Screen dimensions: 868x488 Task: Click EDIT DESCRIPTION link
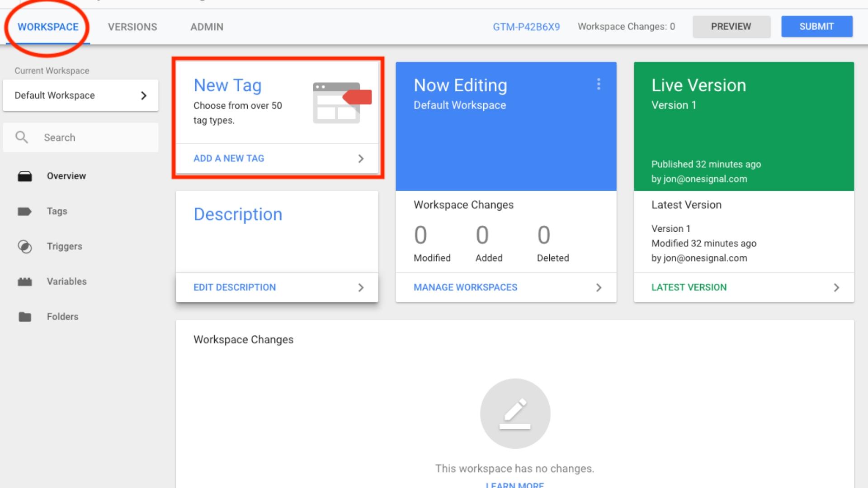(234, 287)
